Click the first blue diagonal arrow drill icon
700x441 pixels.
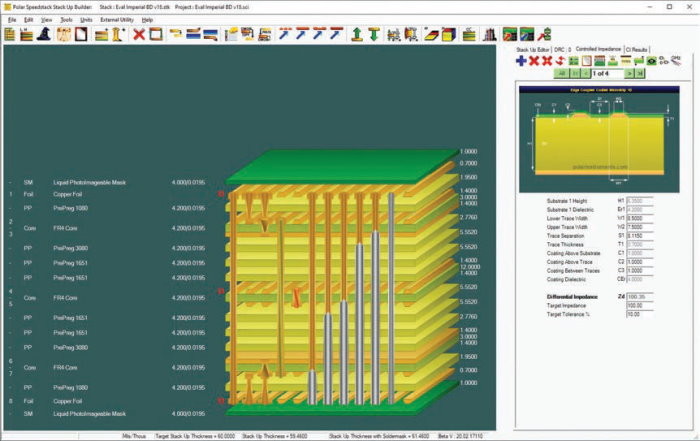(285, 33)
